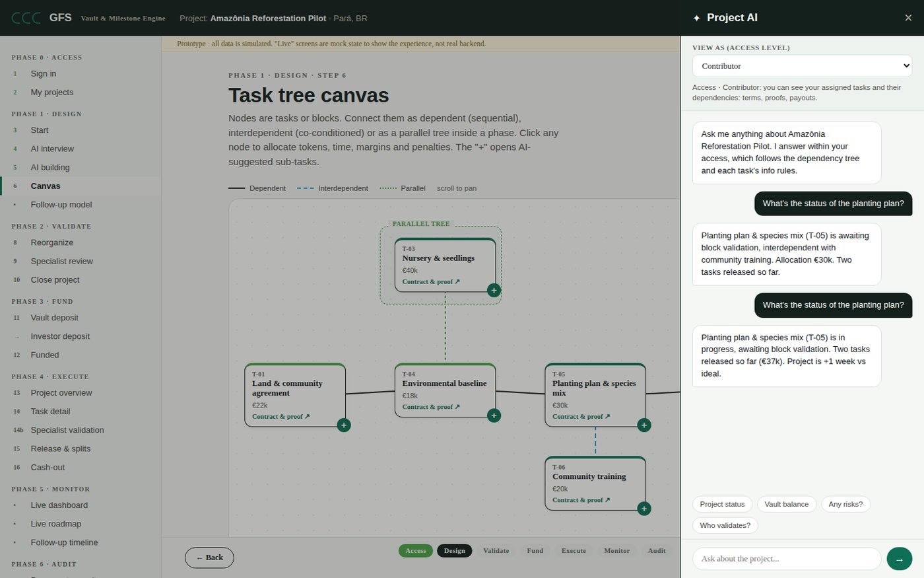Viewport: 924px width, 578px height.
Task: Click the €30k allocation on Planting plan node
Action: tap(560, 406)
